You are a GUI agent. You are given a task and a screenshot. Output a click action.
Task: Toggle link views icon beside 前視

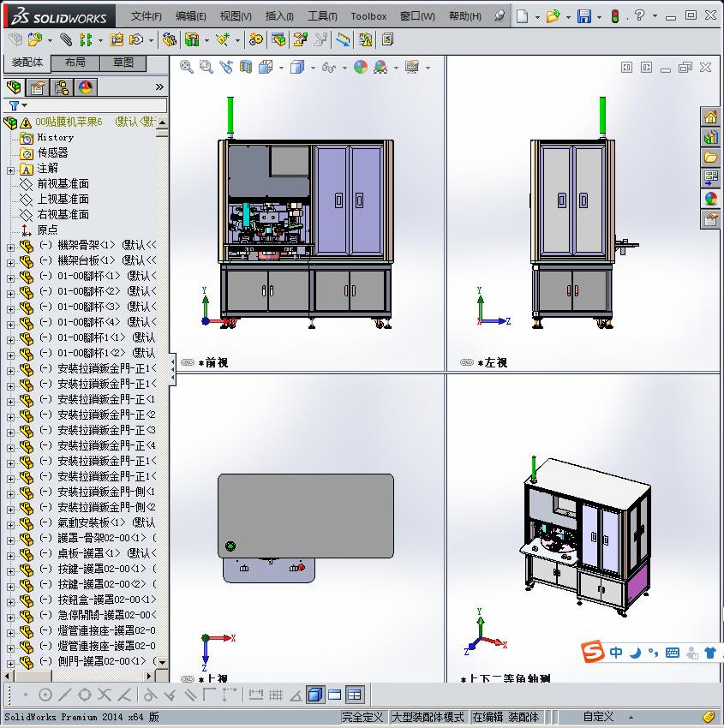pos(188,362)
